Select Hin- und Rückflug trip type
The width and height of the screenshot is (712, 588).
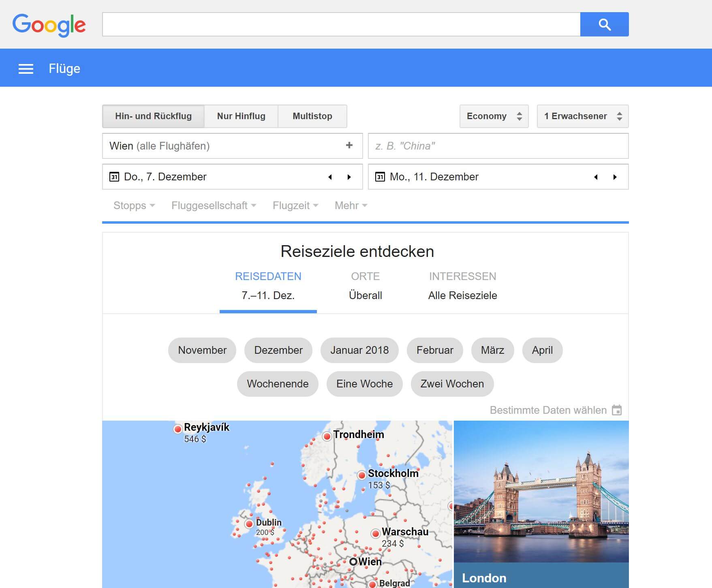(153, 116)
